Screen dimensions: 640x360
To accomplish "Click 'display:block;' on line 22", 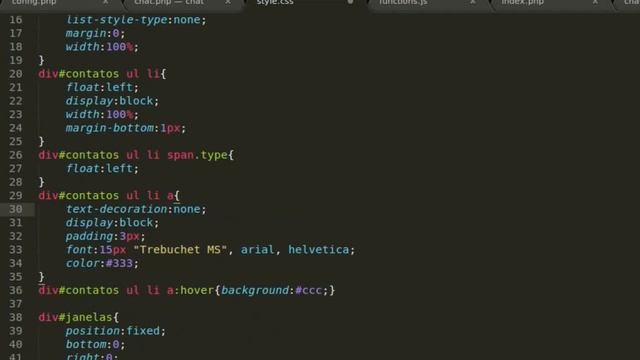I will click(112, 101).
